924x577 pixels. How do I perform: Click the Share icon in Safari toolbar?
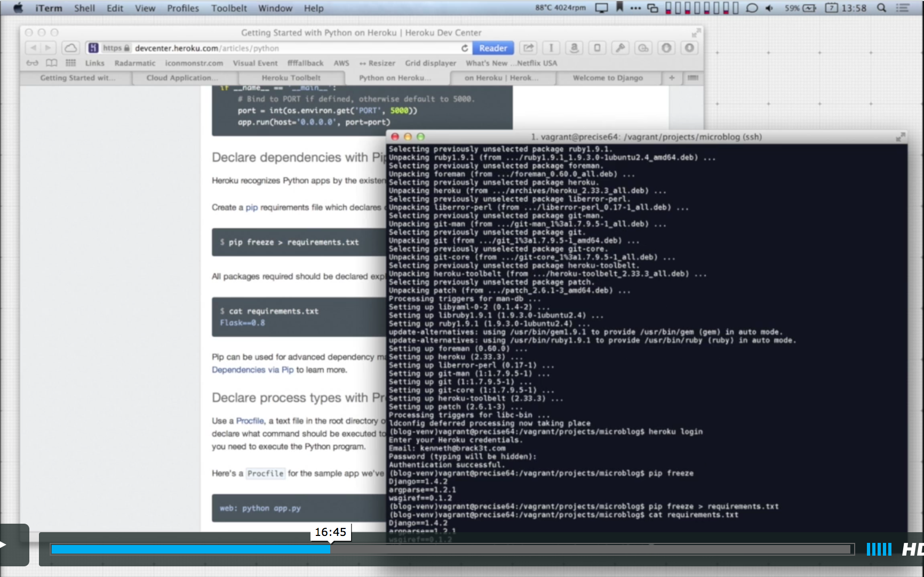528,48
